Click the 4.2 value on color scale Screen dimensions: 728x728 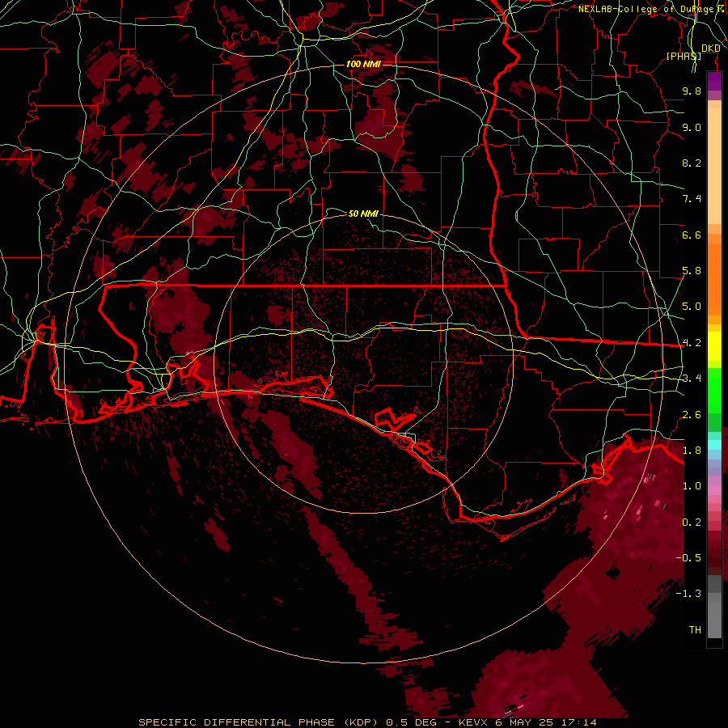tap(692, 343)
